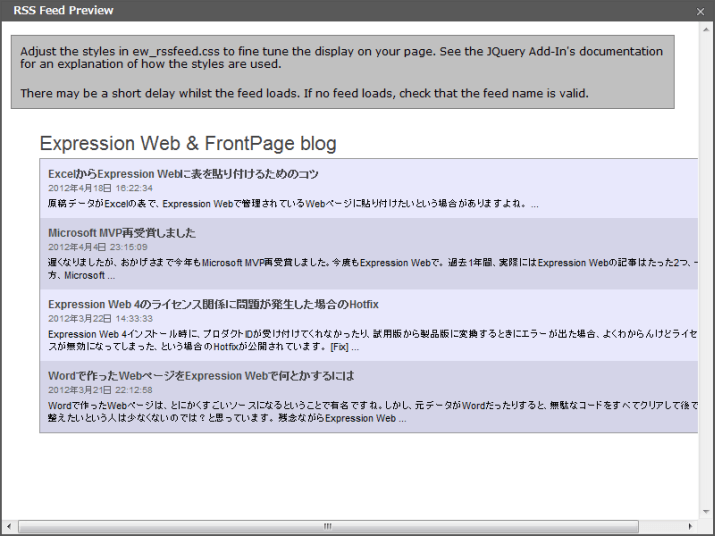
Task: Open the Excel to Expression Web table article link
Action: pyautogui.click(x=183, y=174)
